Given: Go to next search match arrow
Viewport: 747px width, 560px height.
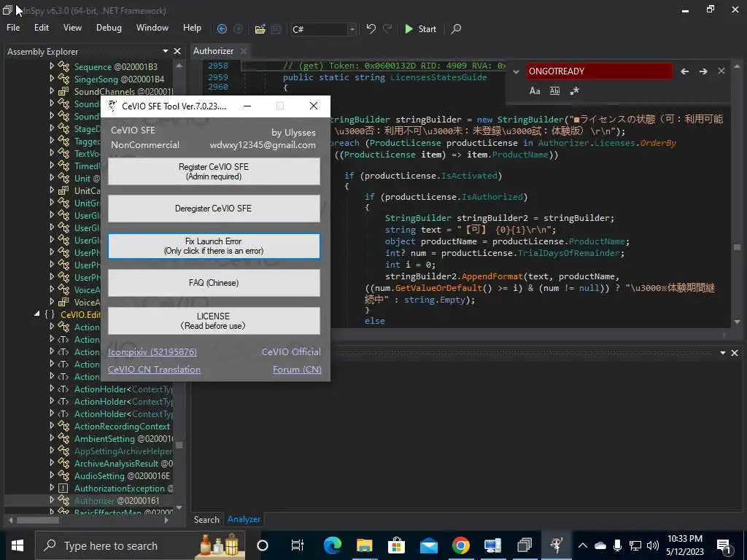Looking at the screenshot, I should pyautogui.click(x=703, y=71).
